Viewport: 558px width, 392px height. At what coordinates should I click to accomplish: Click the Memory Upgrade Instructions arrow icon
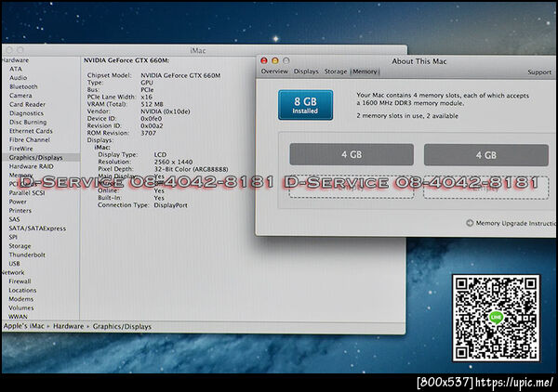470,223
